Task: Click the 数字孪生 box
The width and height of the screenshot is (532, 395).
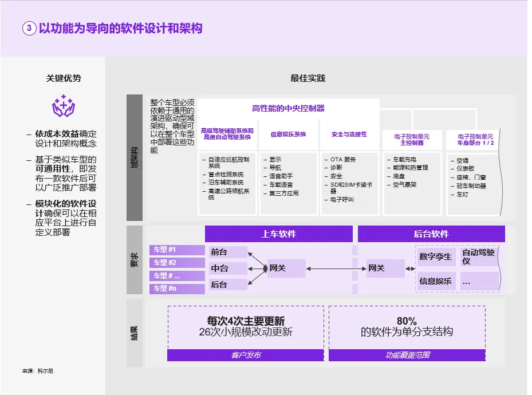Action: click(436, 256)
